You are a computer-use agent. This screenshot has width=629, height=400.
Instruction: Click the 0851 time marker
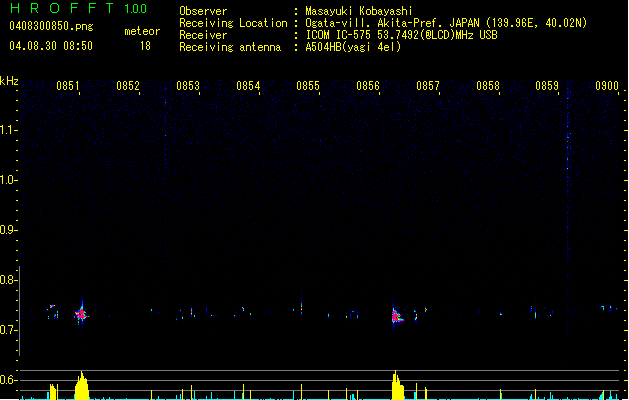pyautogui.click(x=67, y=86)
